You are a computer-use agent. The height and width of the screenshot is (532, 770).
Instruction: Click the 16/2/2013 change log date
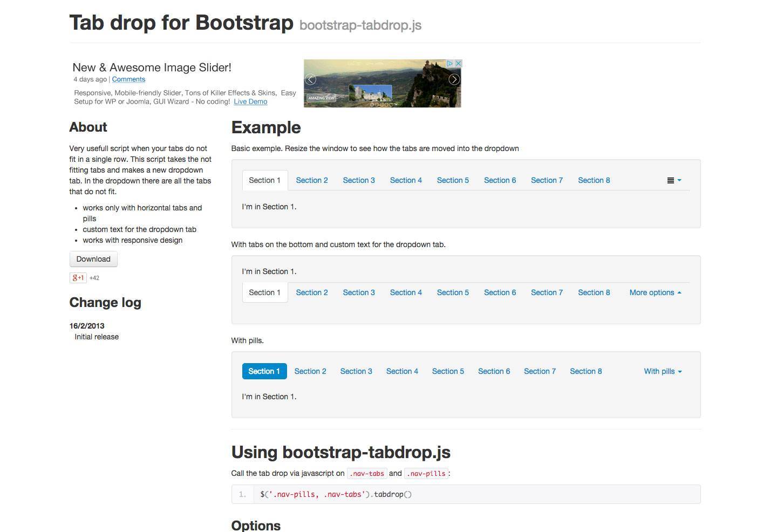tap(87, 326)
